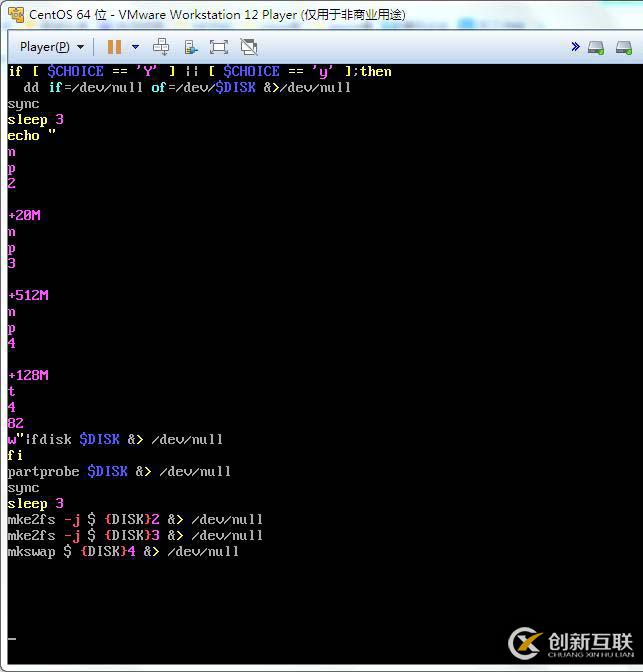Image resolution: width=643 pixels, height=672 pixels.
Task: Click the 'fi' keyword line
Action: pyautogui.click(x=15, y=455)
